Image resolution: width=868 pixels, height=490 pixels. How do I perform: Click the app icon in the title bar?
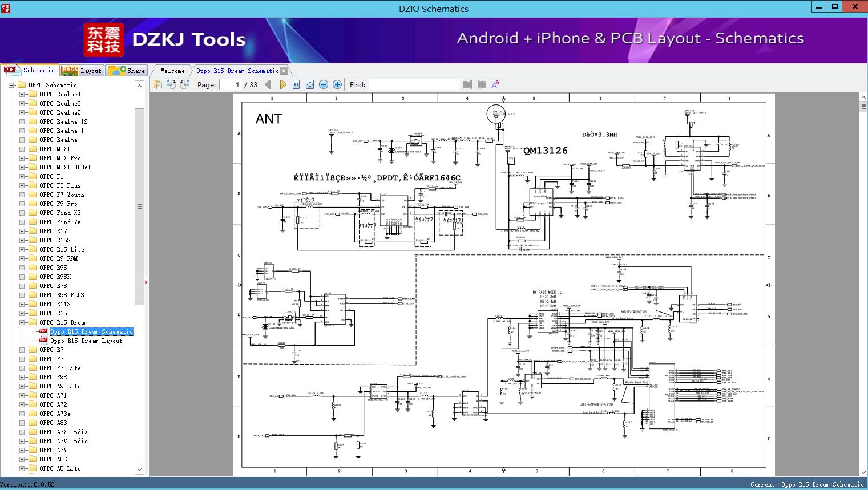click(x=7, y=8)
